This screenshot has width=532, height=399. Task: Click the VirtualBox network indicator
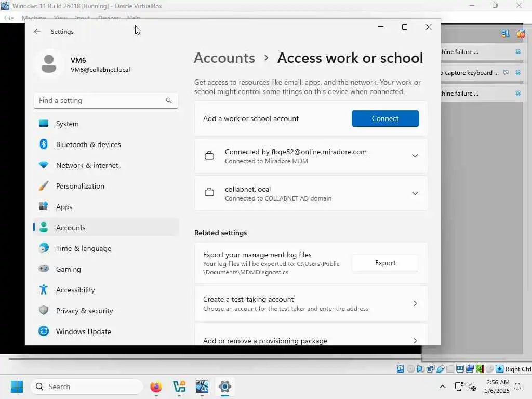click(x=430, y=369)
